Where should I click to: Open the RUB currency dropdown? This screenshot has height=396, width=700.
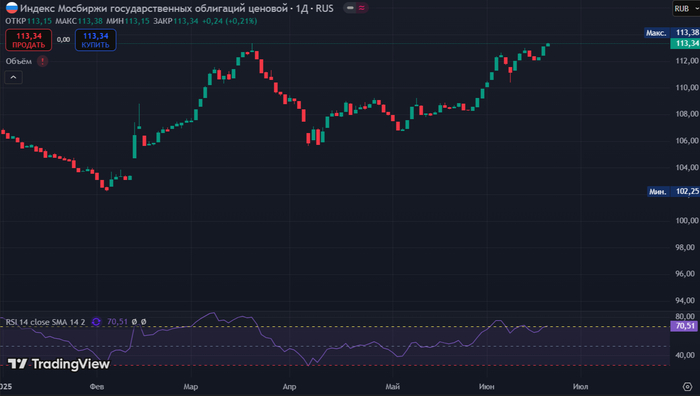(x=686, y=8)
